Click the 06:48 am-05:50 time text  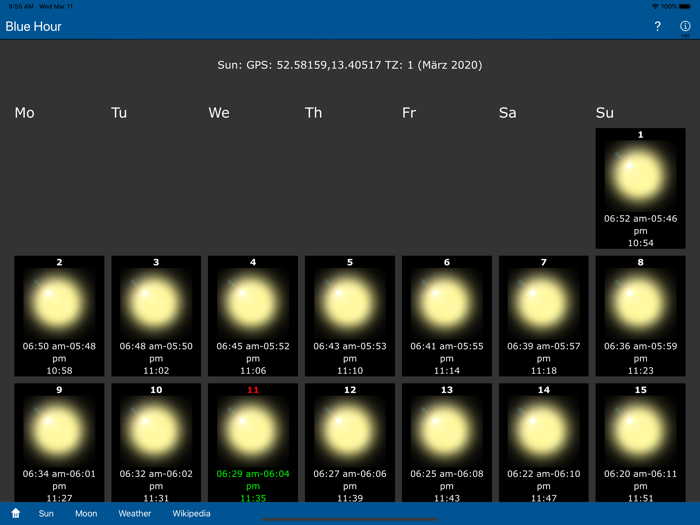[x=156, y=346]
